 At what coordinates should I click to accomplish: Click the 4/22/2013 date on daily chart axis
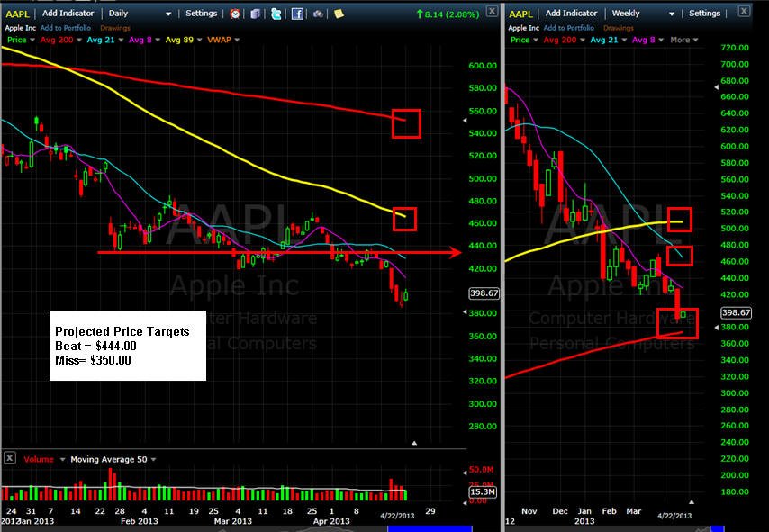click(x=397, y=516)
